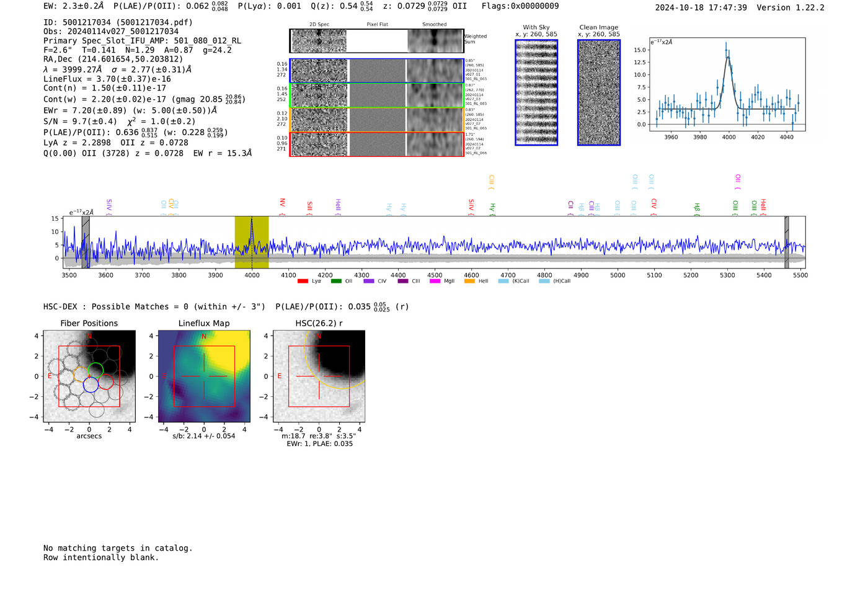This screenshot has width=868, height=591.
Task: Click the Gaussian line-fit plot near 4000 Å
Action: pos(727,84)
